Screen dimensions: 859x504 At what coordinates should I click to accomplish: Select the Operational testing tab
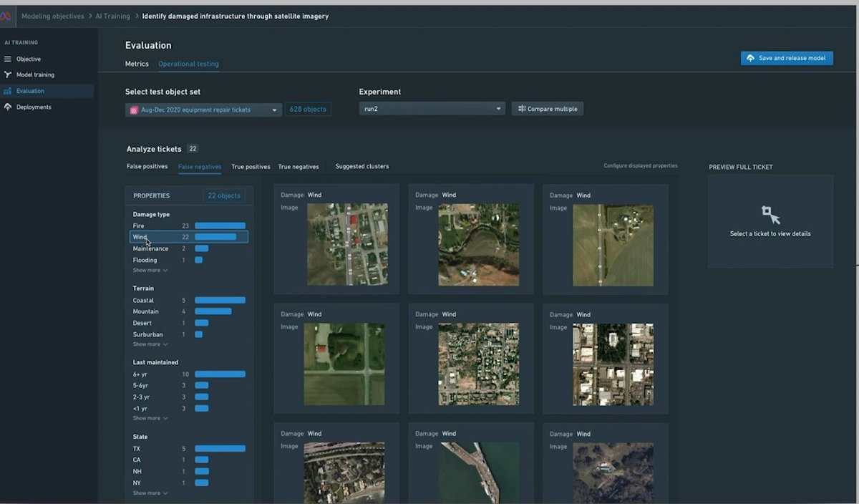tap(188, 64)
